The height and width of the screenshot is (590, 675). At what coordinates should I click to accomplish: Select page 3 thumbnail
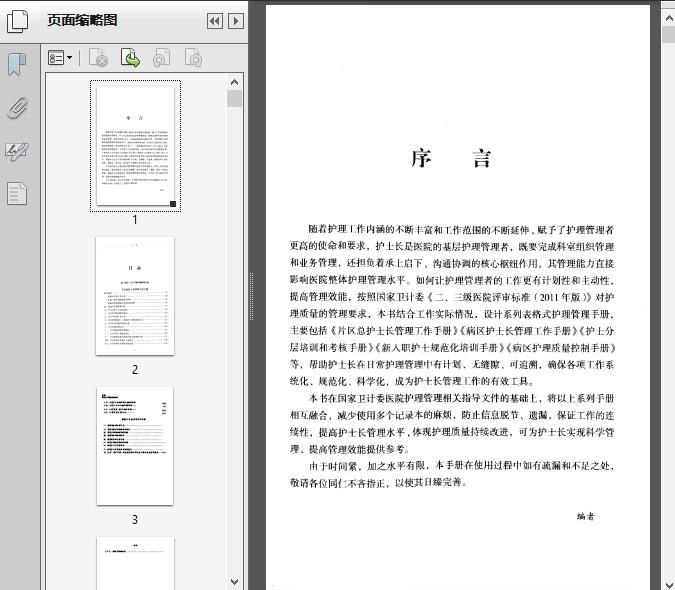(x=135, y=446)
